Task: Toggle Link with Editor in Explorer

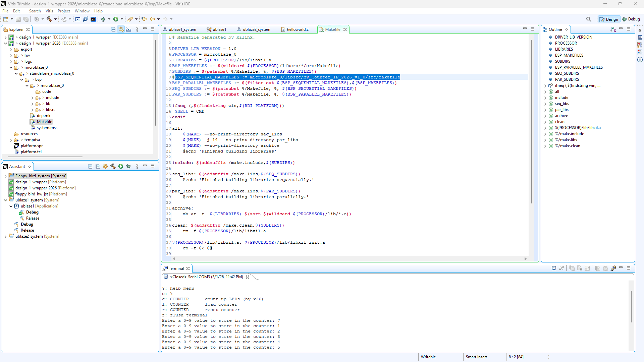Action: [x=121, y=29]
